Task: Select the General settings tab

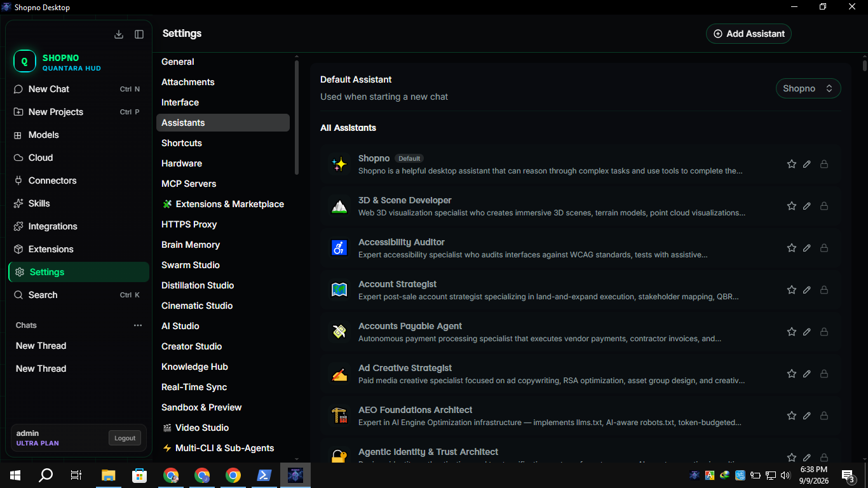Action: click(x=223, y=62)
